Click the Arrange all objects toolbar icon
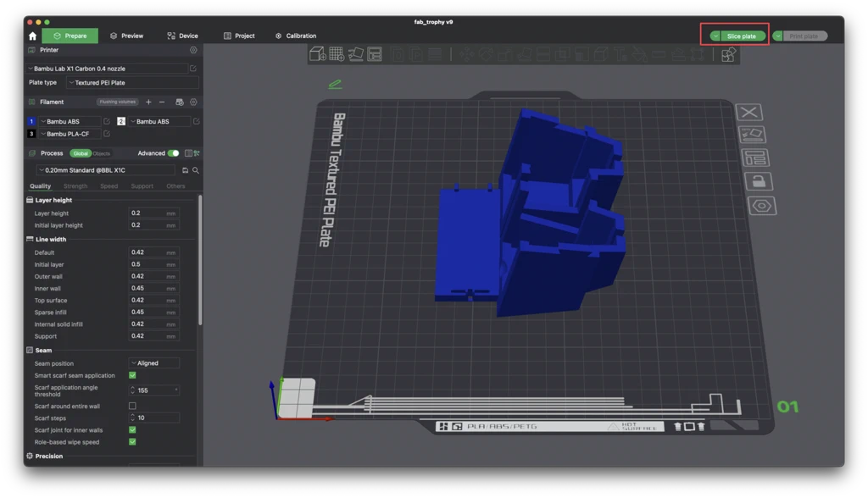The image size is (868, 498). click(375, 54)
